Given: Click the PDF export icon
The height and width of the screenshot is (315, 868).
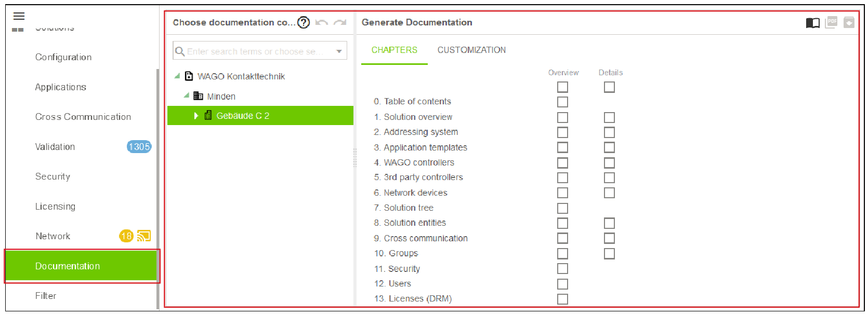Looking at the screenshot, I should tap(832, 22).
